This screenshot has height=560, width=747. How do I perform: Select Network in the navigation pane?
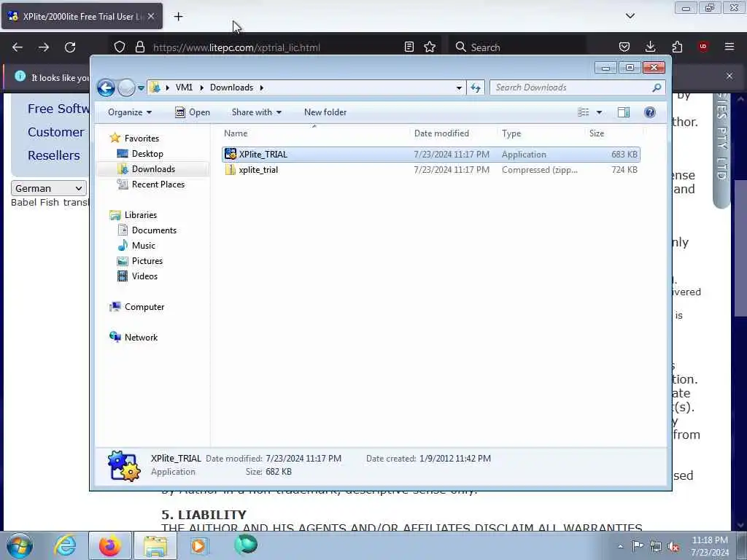click(141, 337)
